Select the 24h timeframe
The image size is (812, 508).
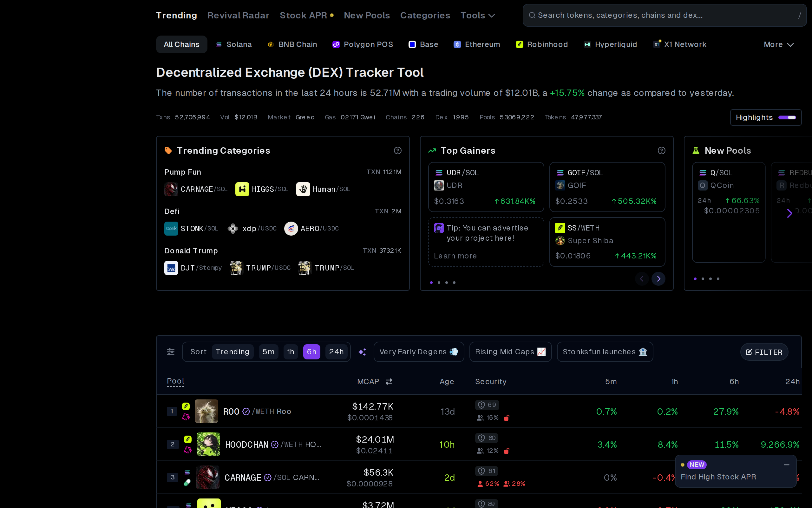tap(336, 352)
